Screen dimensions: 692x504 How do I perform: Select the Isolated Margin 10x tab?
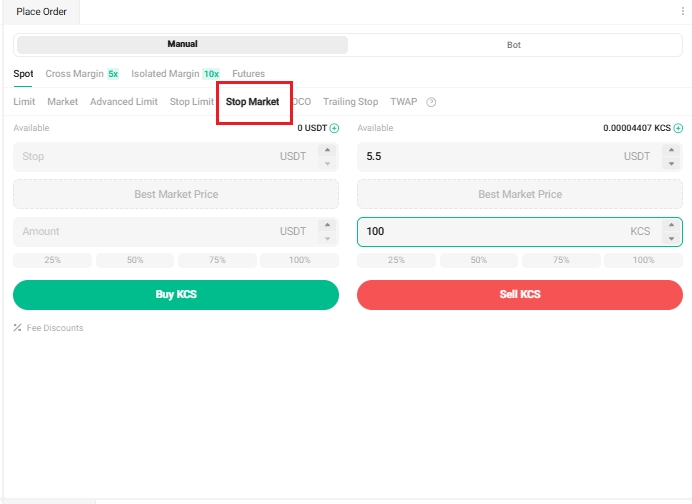click(x=176, y=74)
